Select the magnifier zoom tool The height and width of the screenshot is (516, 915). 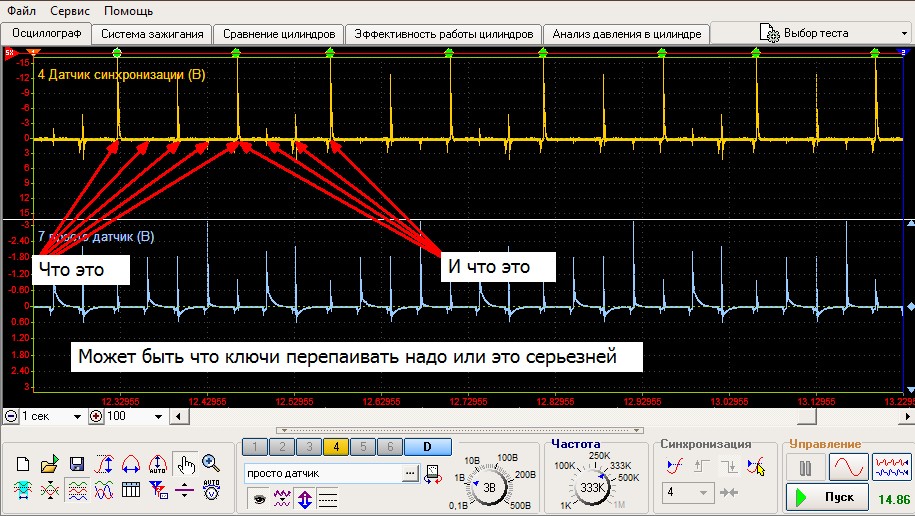point(211,463)
